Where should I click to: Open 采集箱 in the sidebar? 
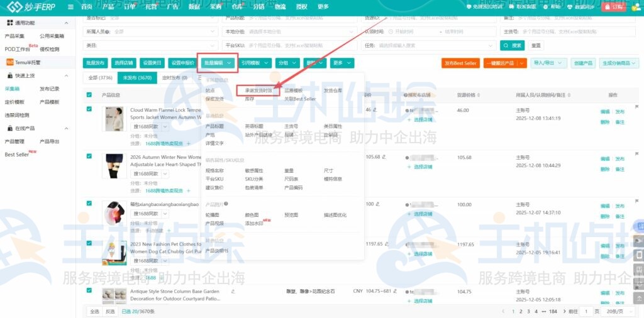click(12, 89)
